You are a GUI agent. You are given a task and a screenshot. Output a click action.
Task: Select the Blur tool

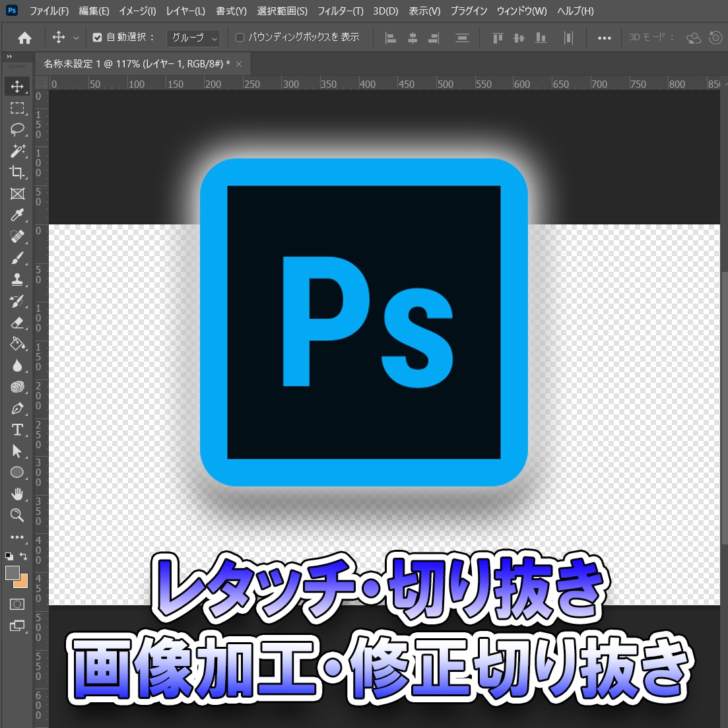[x=17, y=366]
